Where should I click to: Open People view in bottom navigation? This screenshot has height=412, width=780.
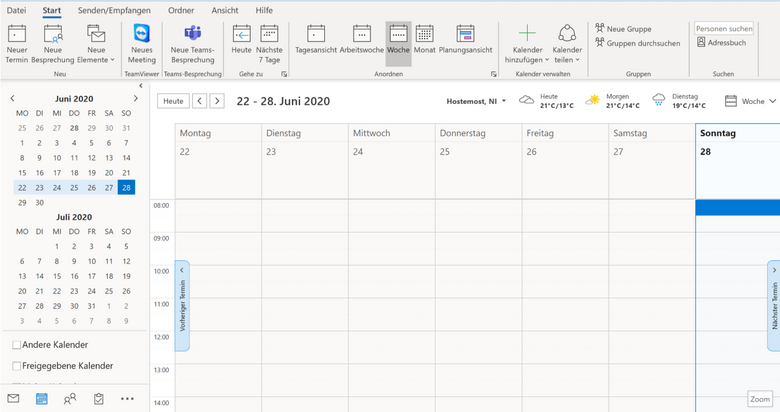click(x=69, y=398)
